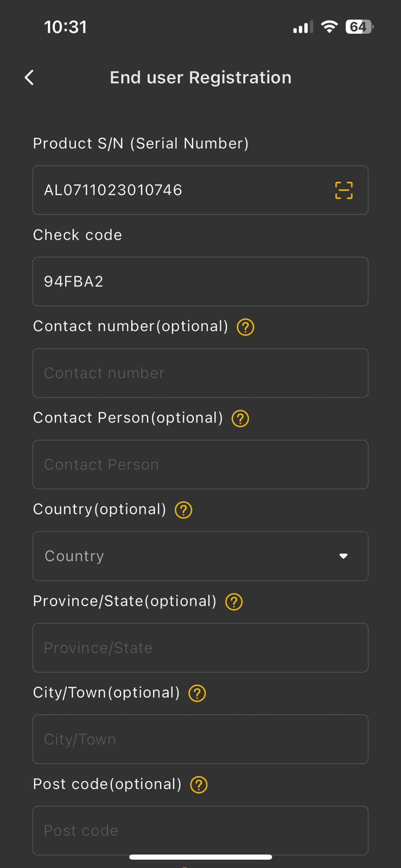Tap the End user Registration title

(x=200, y=78)
